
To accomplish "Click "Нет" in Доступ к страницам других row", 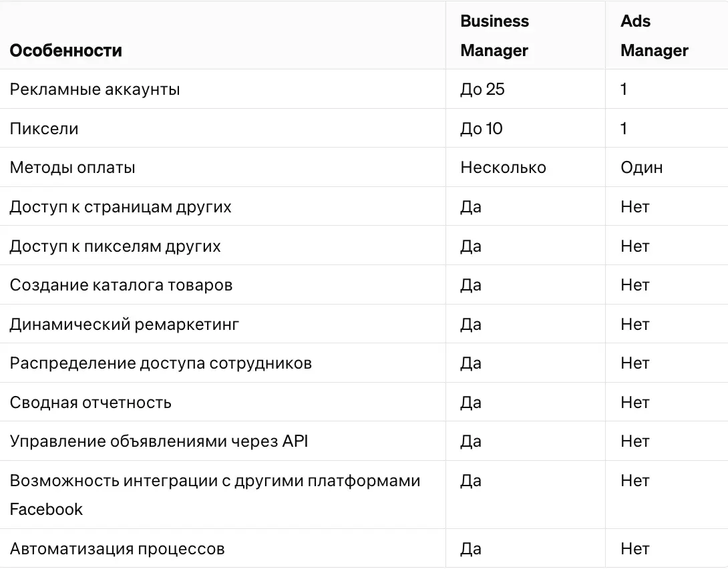I will pos(634,206).
